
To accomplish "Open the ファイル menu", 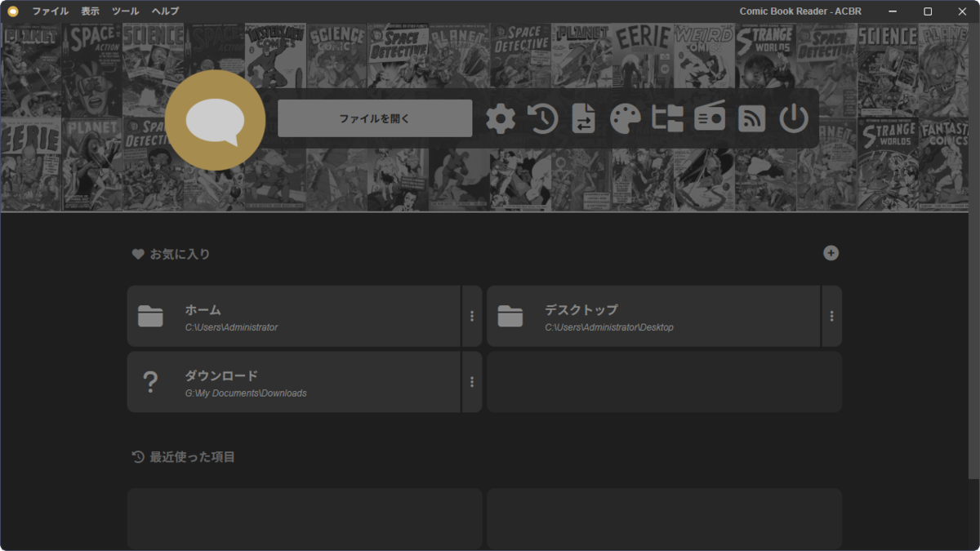I will [x=51, y=11].
